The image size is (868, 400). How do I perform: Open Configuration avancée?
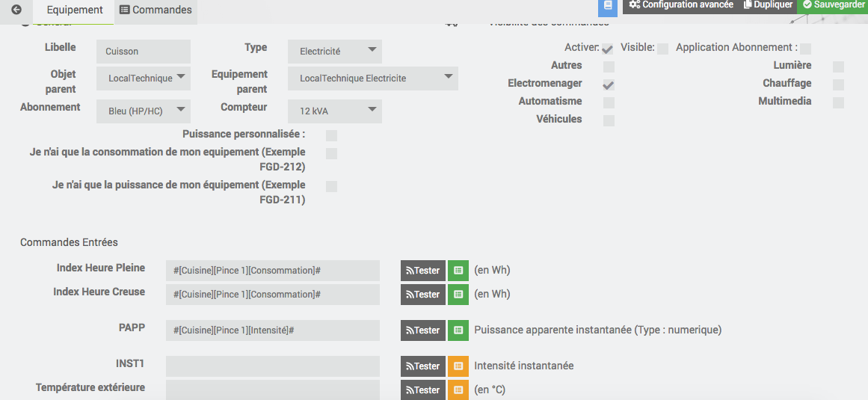coord(680,5)
